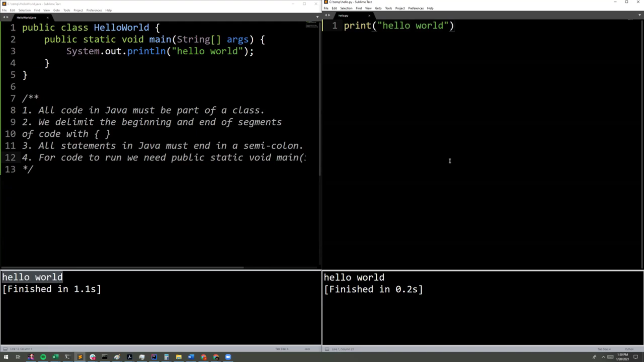644x362 pixels.
Task: Click "[Finished in 1.1s]" in Java build output
Action: (52, 289)
